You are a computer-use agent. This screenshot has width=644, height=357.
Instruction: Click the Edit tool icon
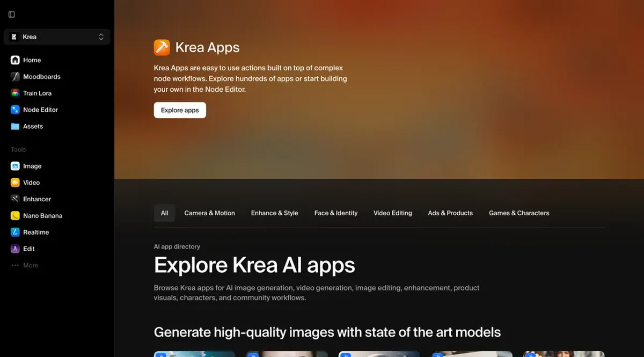click(x=15, y=249)
